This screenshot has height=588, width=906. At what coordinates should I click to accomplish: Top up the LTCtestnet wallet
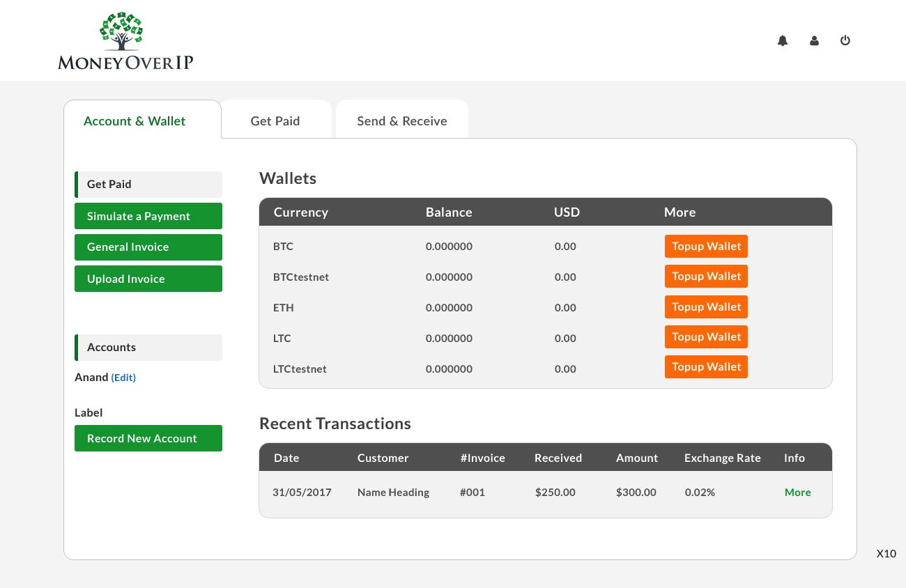click(706, 367)
